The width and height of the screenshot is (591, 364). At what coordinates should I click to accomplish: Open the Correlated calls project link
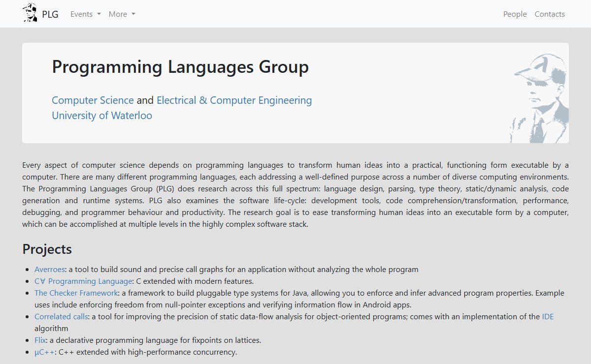click(62, 317)
